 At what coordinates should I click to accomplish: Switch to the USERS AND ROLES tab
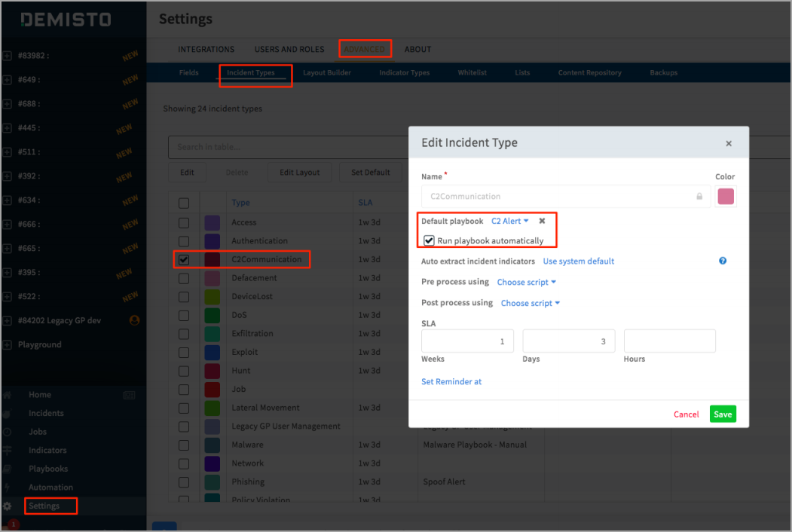[x=289, y=49]
